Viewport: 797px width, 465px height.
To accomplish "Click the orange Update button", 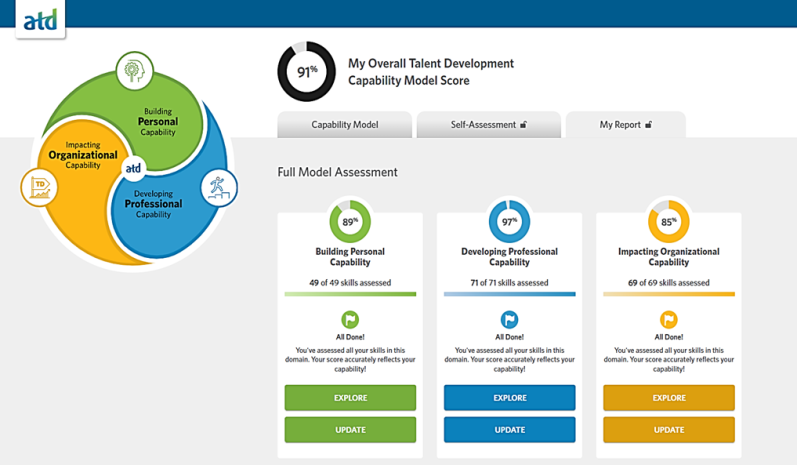I will click(669, 430).
